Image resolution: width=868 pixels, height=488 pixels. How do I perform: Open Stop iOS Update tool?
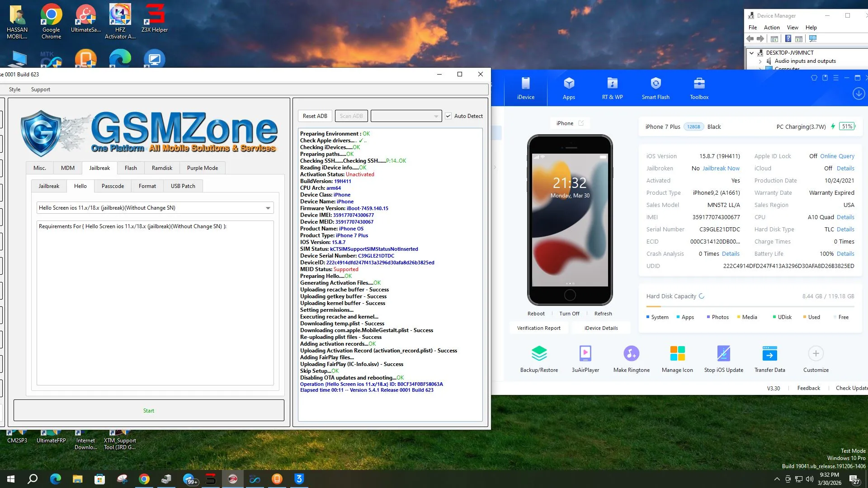pos(723,354)
